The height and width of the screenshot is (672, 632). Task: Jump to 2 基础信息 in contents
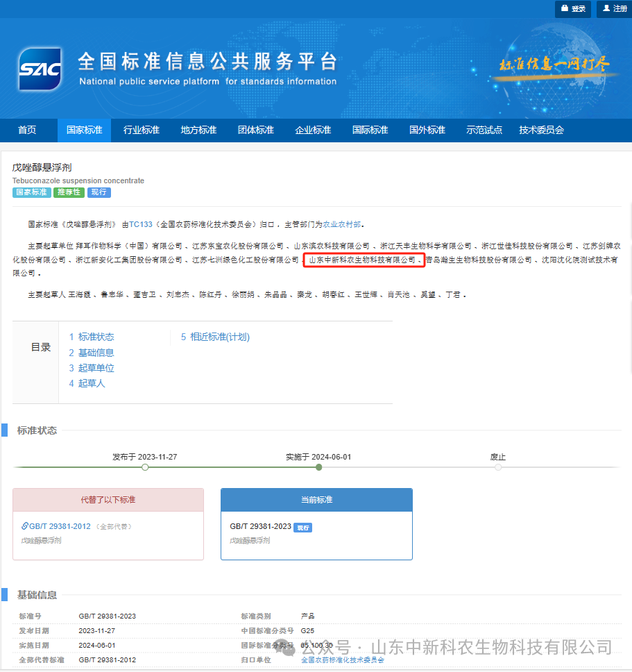click(92, 353)
